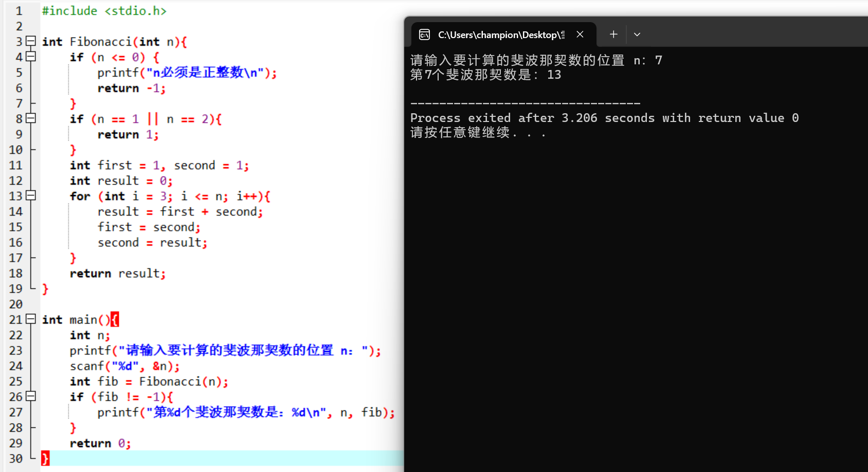Collapse the 'if (fib != -1)' fold marker
Viewport: 868px width, 472px height.
click(x=31, y=396)
